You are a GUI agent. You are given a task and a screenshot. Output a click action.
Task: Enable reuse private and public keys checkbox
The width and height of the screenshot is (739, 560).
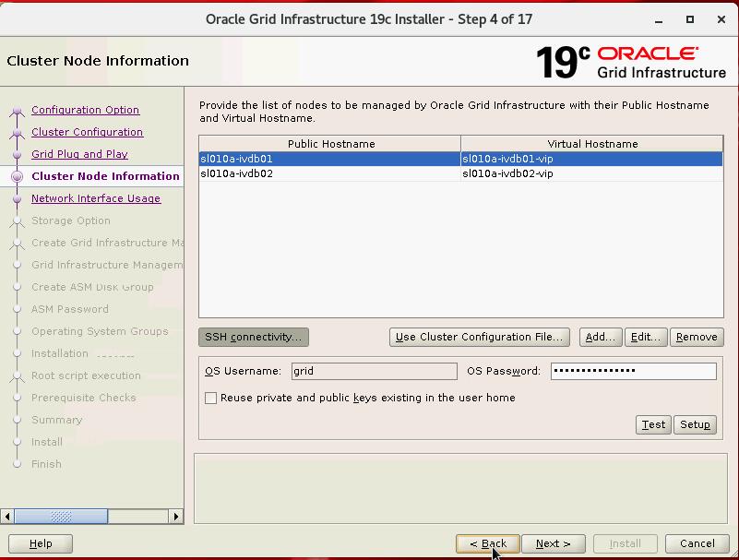tap(210, 399)
